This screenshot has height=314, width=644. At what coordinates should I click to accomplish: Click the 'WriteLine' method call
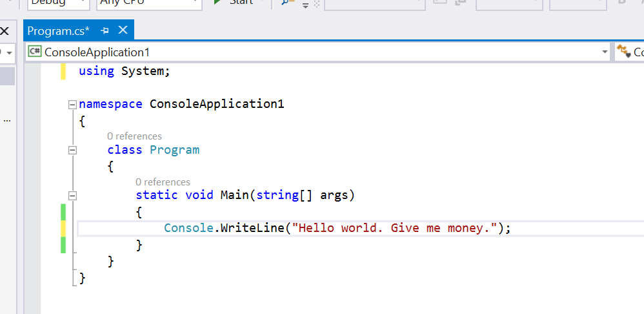coord(252,227)
